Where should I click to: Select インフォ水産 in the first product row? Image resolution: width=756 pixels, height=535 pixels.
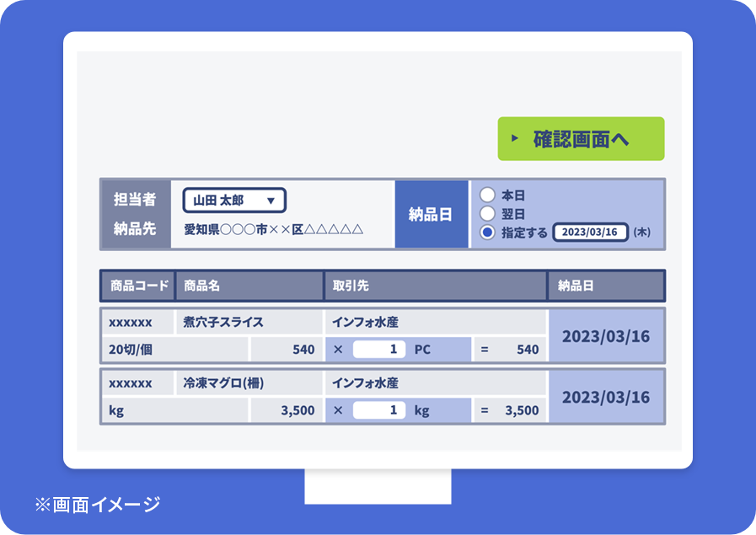click(367, 321)
